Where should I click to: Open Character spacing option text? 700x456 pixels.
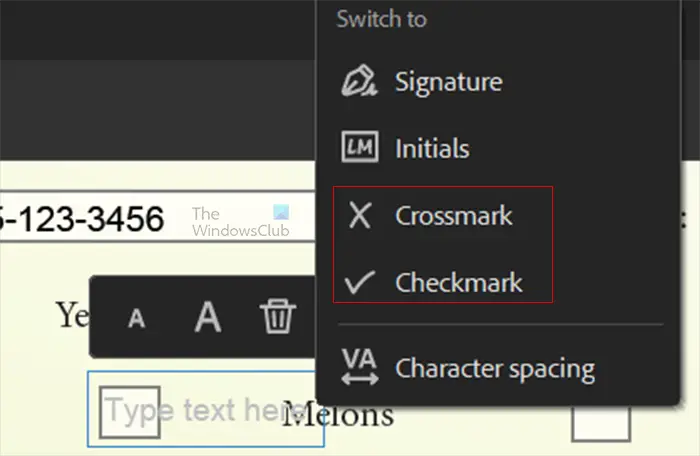point(495,368)
